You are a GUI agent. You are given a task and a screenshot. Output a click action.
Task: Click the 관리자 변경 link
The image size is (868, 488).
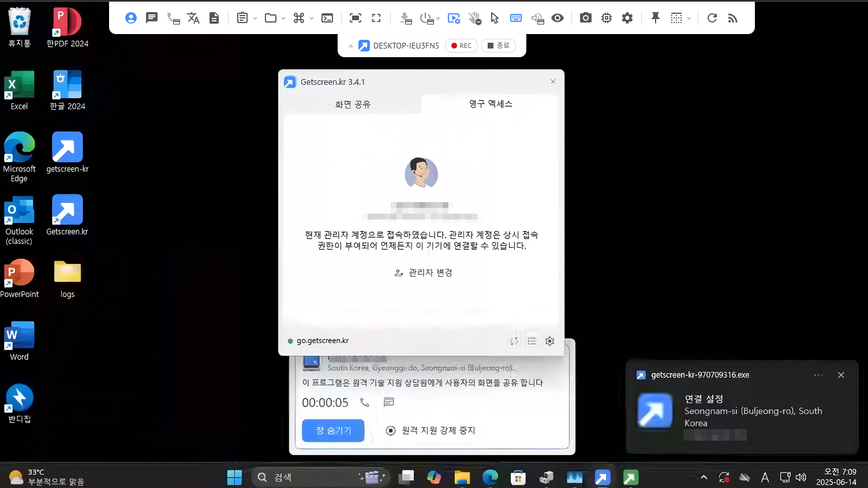423,273
